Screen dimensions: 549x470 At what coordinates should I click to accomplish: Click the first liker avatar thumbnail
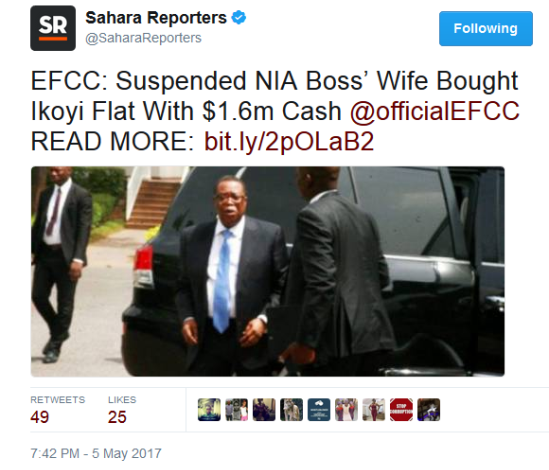point(209,409)
